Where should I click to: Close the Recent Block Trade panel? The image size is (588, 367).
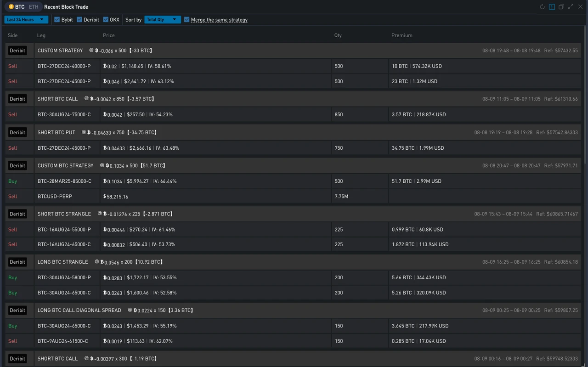(580, 7)
